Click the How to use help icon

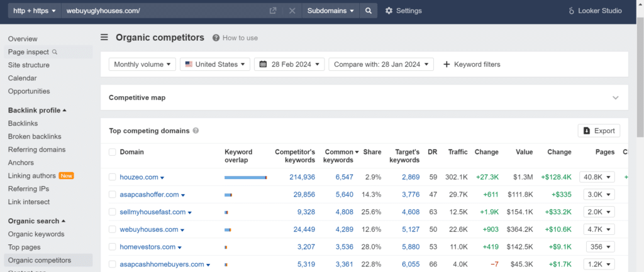tap(216, 38)
